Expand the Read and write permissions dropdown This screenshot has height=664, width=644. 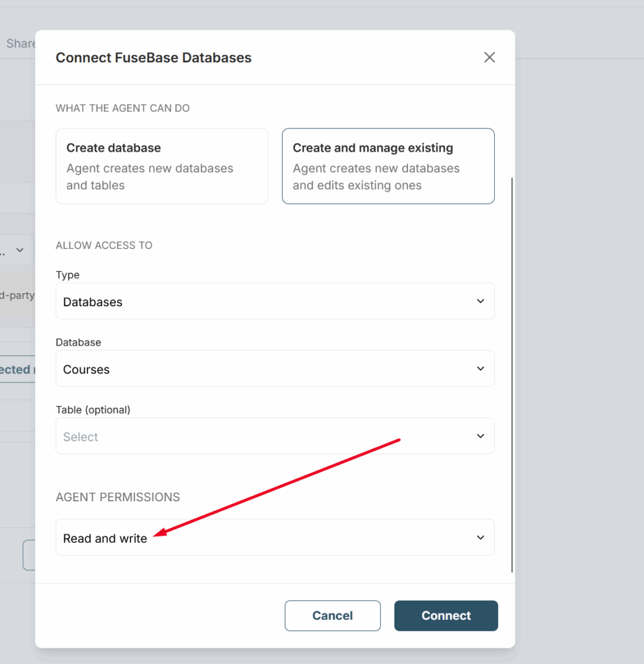[x=274, y=537]
